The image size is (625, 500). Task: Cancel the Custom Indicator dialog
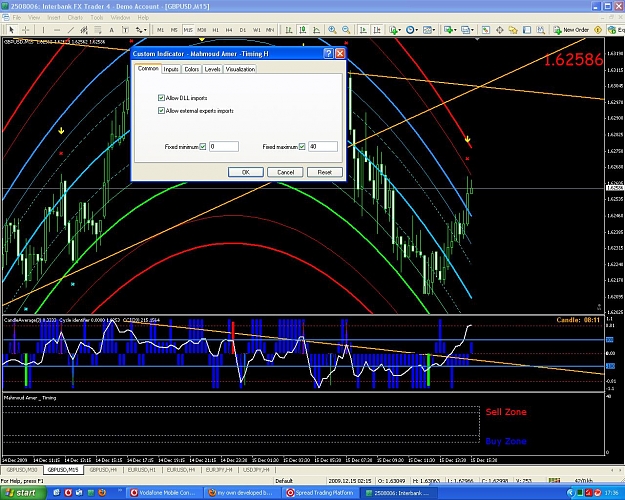pyautogui.click(x=285, y=172)
